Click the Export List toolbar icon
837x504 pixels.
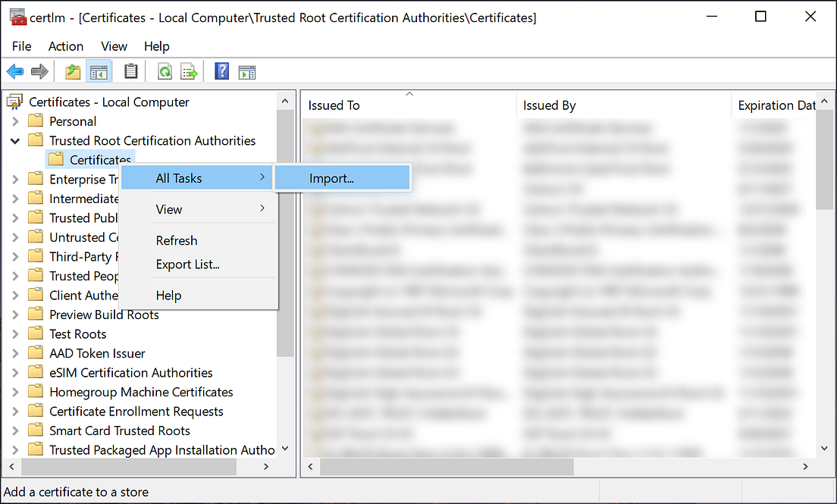(188, 70)
